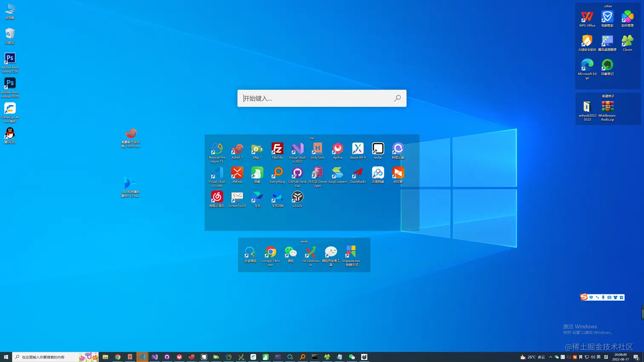Open File Explorer from the taskbar
This screenshot has height=362, width=644.
105,357
